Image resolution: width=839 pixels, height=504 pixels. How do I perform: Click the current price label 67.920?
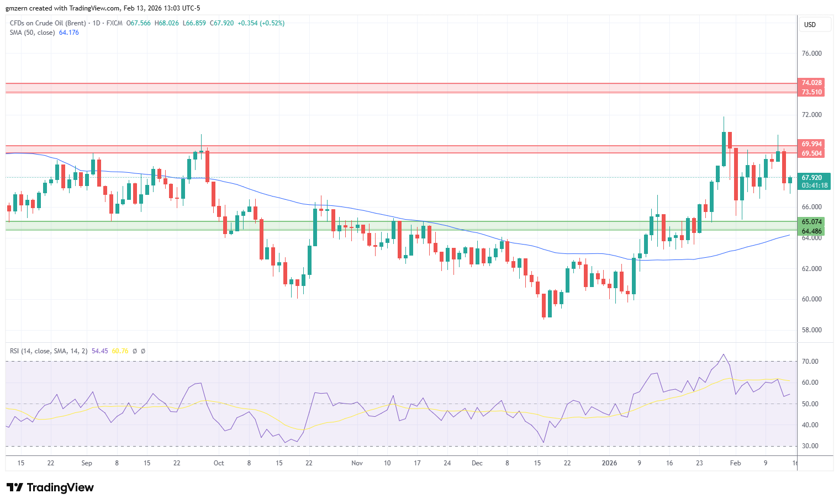point(812,178)
